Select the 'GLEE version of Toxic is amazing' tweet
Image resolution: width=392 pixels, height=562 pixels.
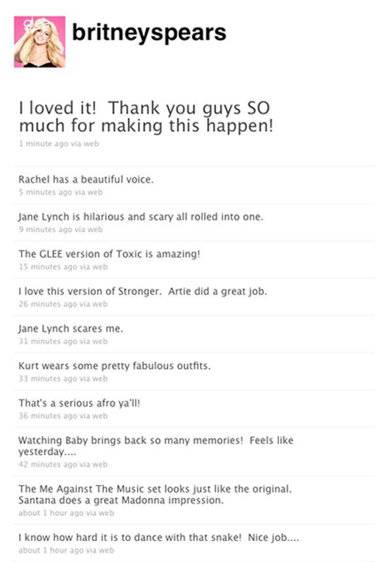pos(109,254)
